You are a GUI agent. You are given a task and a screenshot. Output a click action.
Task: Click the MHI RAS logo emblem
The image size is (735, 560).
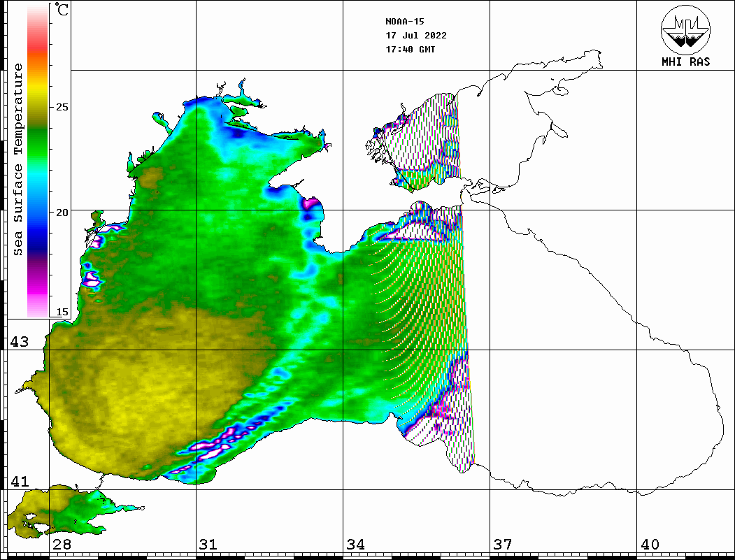coord(686,29)
